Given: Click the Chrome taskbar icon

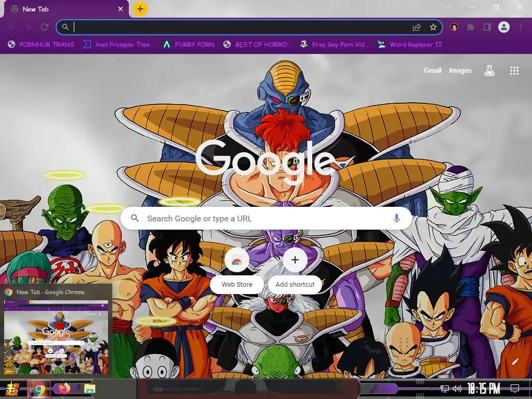Looking at the screenshot, I should click(38, 389).
